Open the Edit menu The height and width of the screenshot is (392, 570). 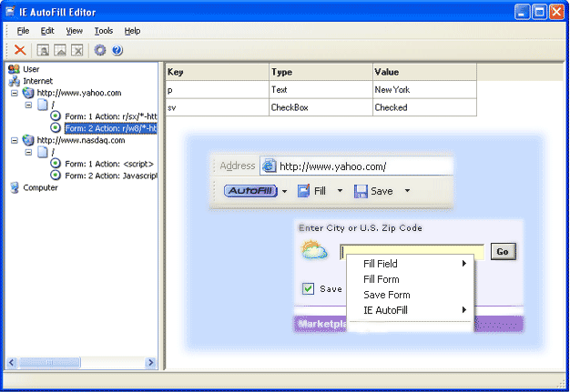47,31
